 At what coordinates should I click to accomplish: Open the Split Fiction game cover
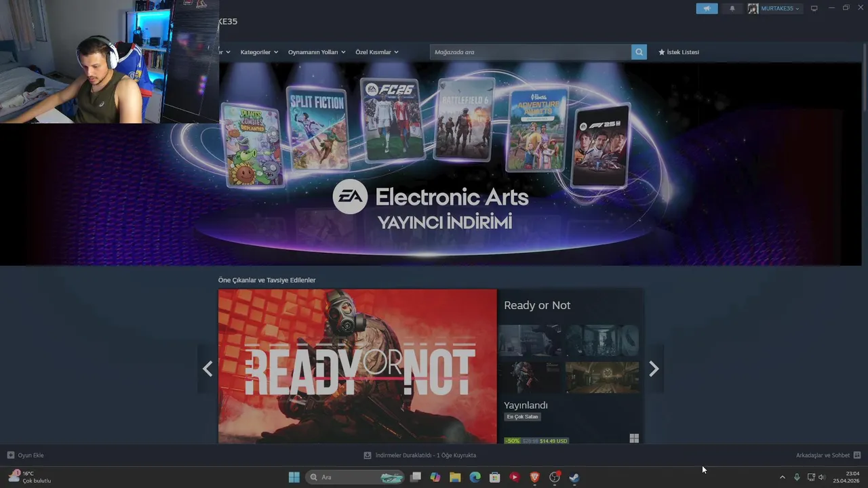pos(317,129)
